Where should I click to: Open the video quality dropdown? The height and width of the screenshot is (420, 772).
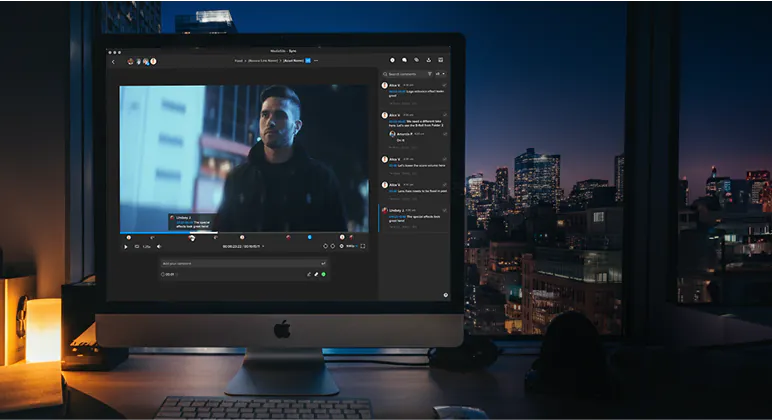point(351,246)
